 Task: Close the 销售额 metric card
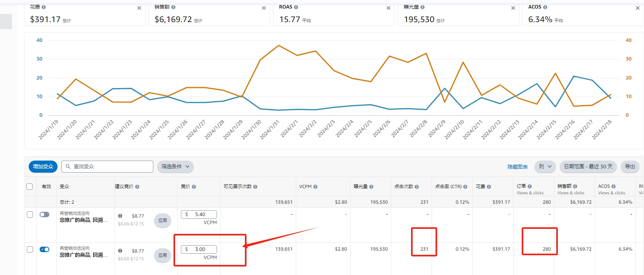tap(264, 8)
